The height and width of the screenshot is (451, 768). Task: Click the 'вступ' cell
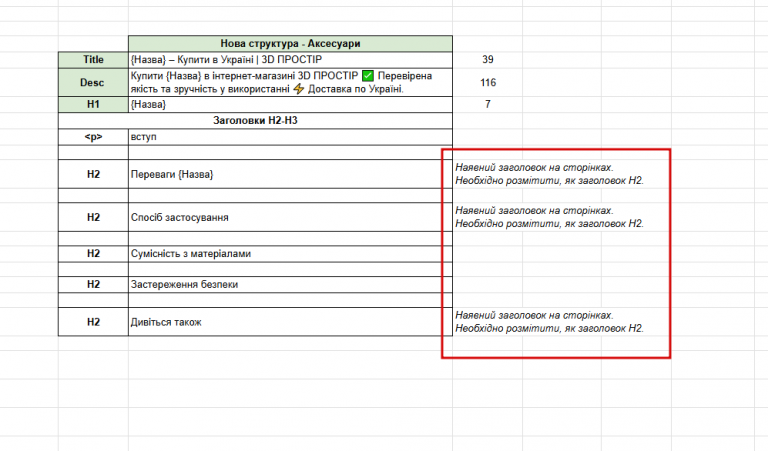[290, 137]
